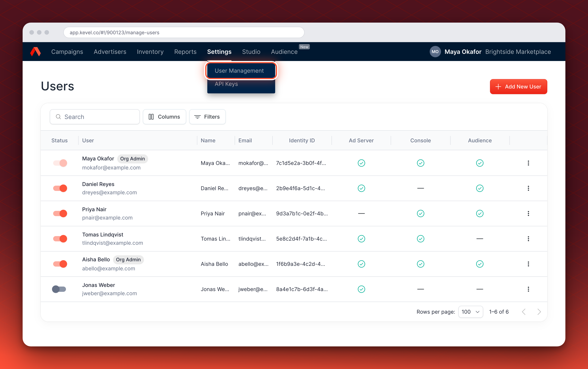Open row actions menu for Jonas Weber
This screenshot has height=369, width=588.
click(x=528, y=289)
